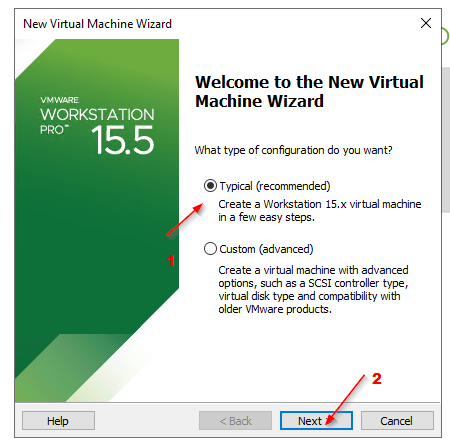Click the greyed-out Back button
This screenshot has width=450, height=445.
pyautogui.click(x=235, y=421)
